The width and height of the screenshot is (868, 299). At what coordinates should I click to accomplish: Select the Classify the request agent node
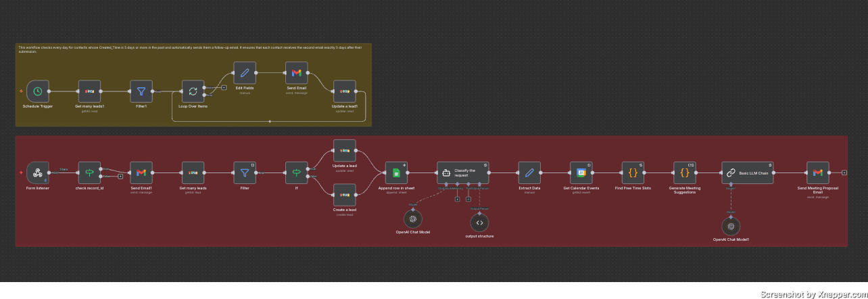tap(462, 172)
